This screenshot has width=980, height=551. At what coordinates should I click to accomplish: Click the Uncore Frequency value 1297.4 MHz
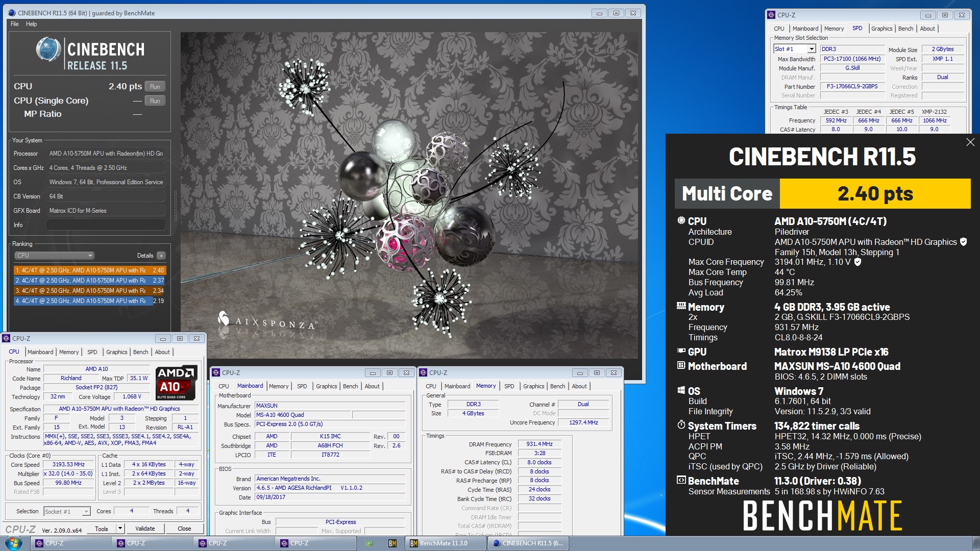point(583,423)
